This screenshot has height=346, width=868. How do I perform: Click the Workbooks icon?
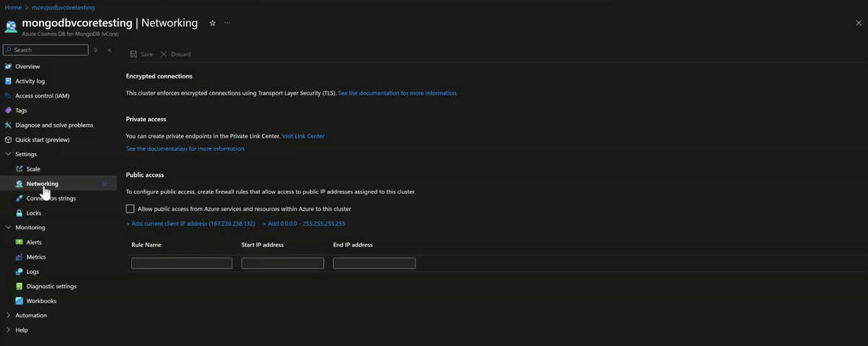(19, 301)
